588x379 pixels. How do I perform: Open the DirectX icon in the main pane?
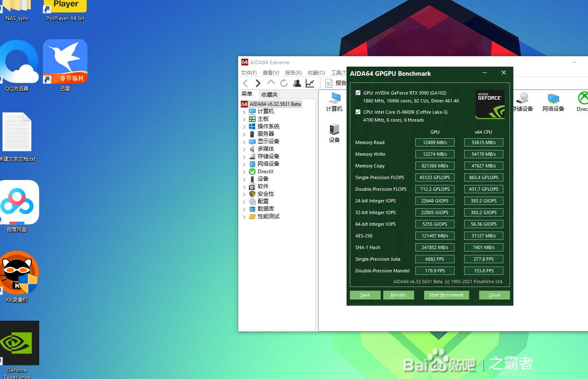click(583, 102)
